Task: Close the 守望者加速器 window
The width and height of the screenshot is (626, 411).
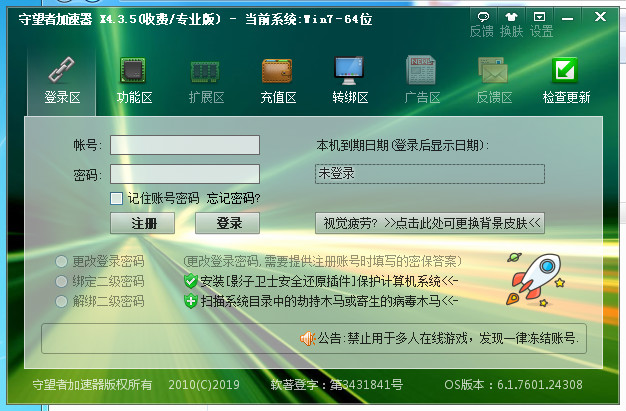Action: point(600,17)
